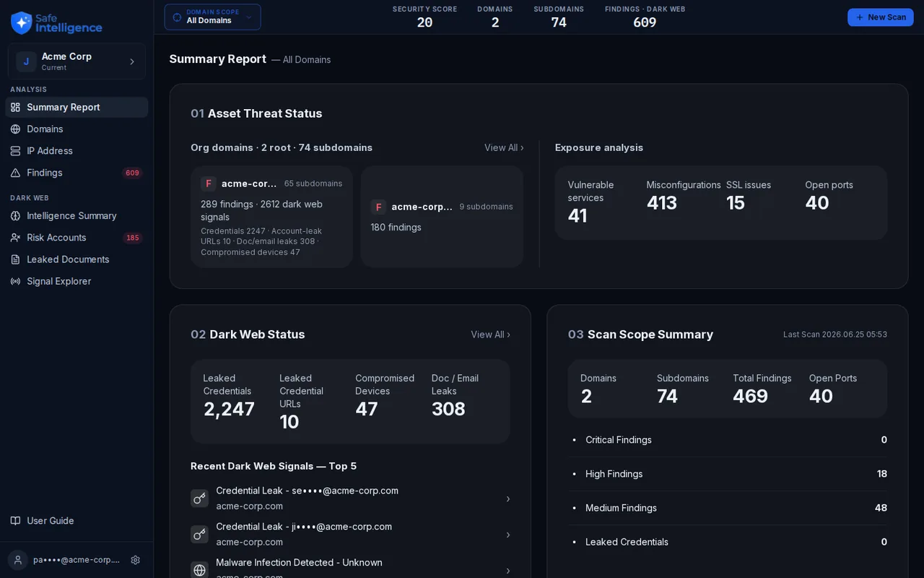Click View All in Dark Web Status
The height and width of the screenshot is (578, 924).
click(x=491, y=335)
